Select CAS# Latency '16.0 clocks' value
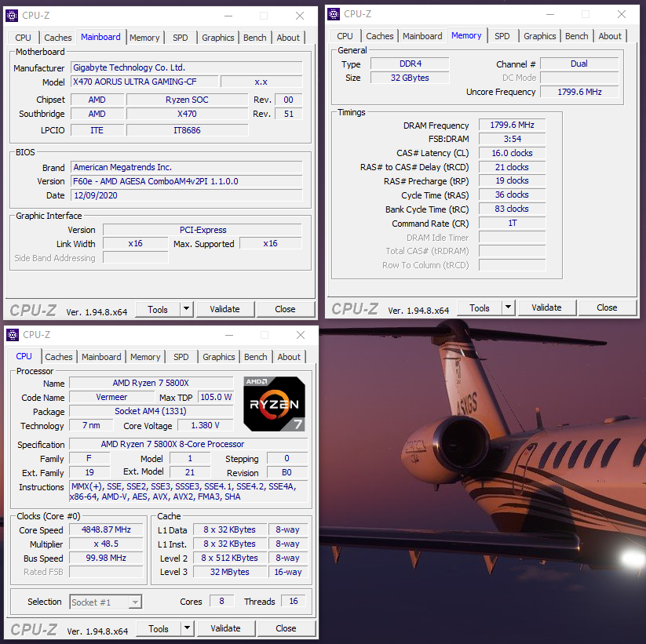Viewport: 646px width, 644px height. tap(512, 153)
